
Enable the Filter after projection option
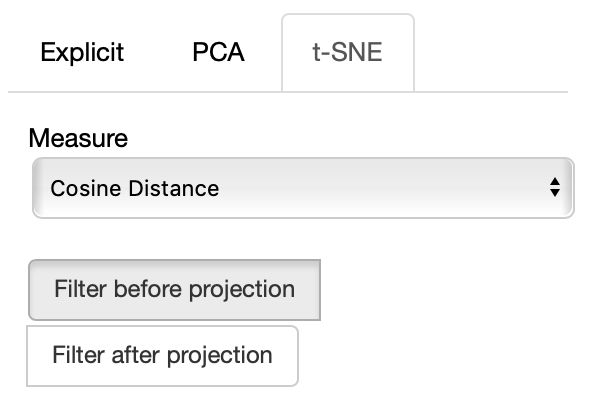point(162,356)
